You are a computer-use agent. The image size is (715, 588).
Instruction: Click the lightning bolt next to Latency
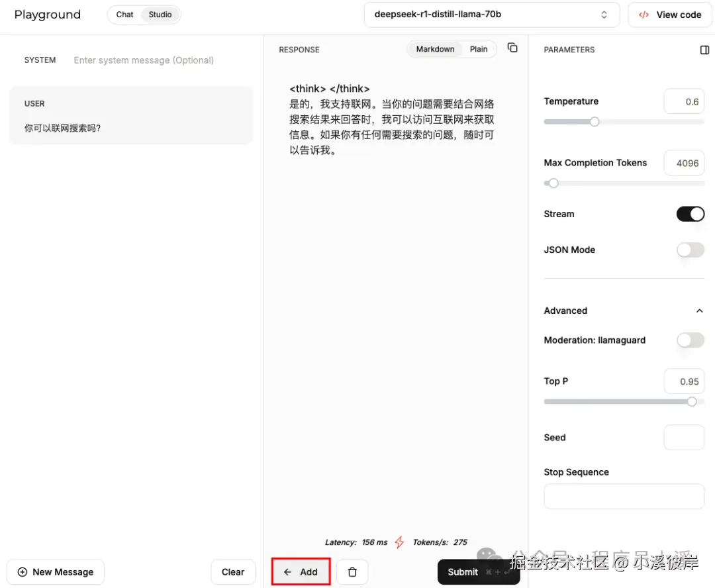399,542
